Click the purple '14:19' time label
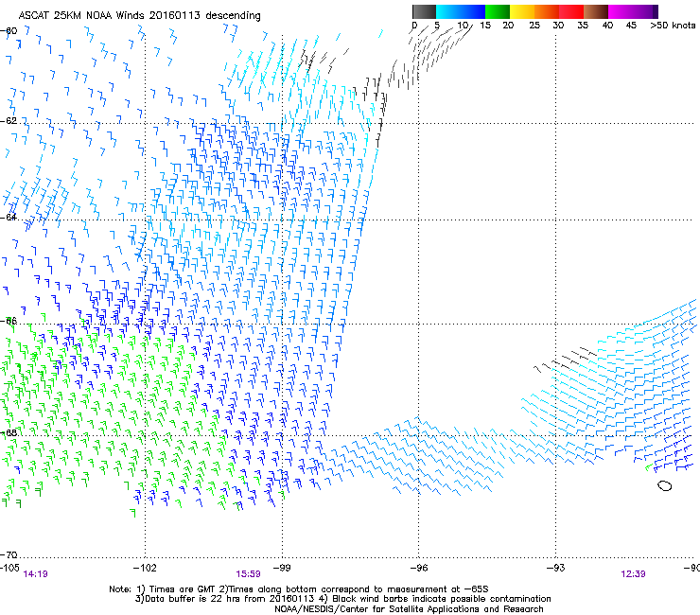This screenshot has width=700, height=615. click(35, 574)
